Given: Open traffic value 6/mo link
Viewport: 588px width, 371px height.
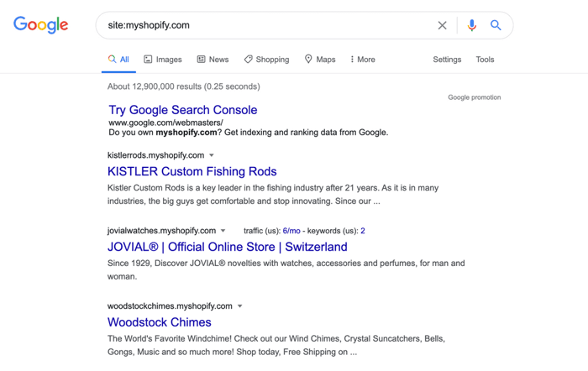Looking at the screenshot, I should click(x=291, y=231).
